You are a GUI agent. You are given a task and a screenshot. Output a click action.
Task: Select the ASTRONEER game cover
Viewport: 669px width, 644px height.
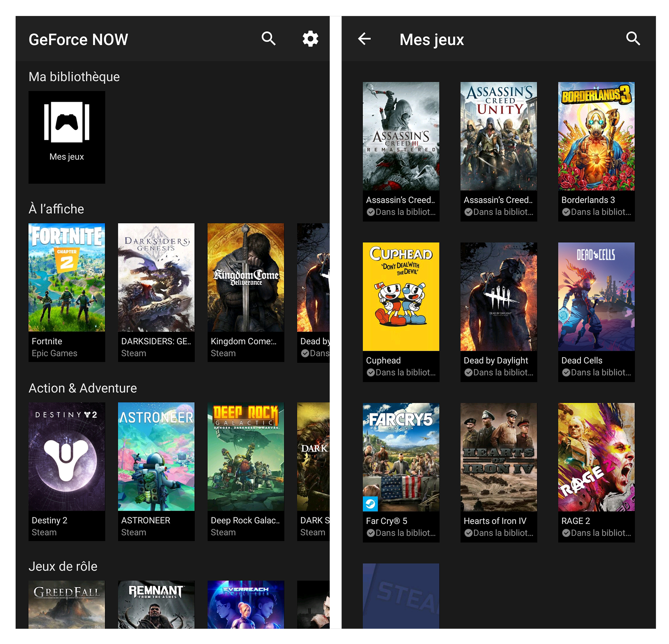(x=156, y=456)
